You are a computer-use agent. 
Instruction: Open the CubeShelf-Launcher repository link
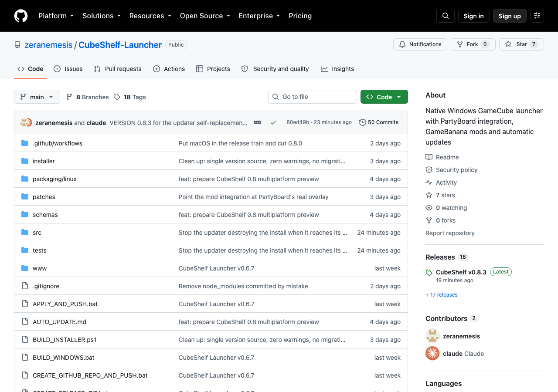coord(120,45)
